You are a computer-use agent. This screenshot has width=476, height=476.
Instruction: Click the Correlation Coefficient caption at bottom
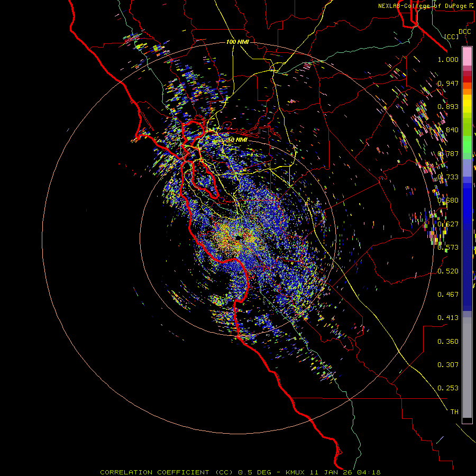pos(240,472)
